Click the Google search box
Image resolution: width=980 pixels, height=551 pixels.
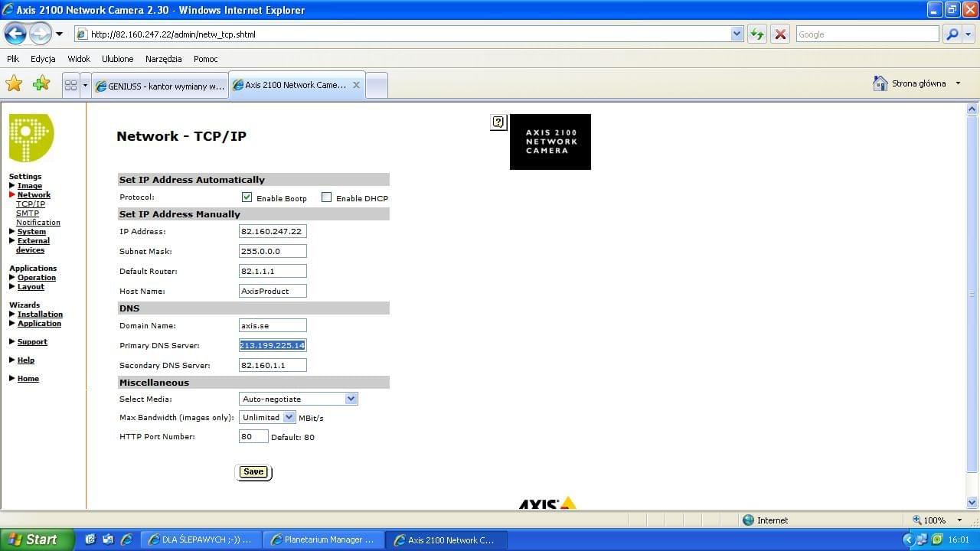[867, 34]
